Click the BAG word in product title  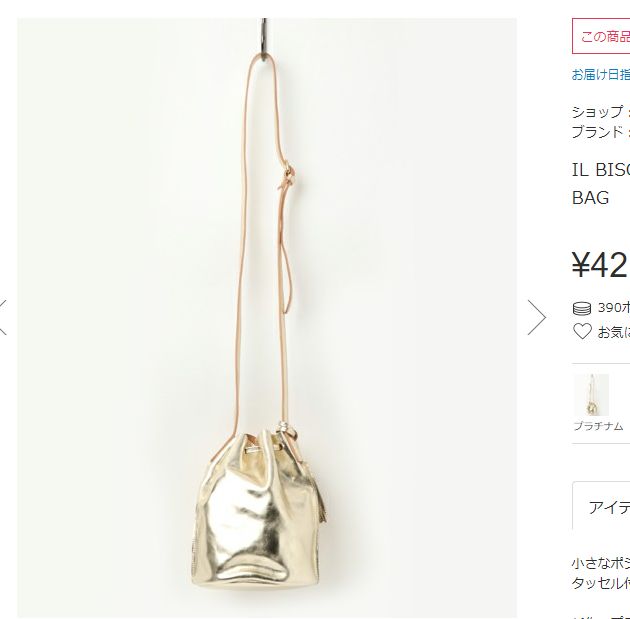pyautogui.click(x=590, y=198)
